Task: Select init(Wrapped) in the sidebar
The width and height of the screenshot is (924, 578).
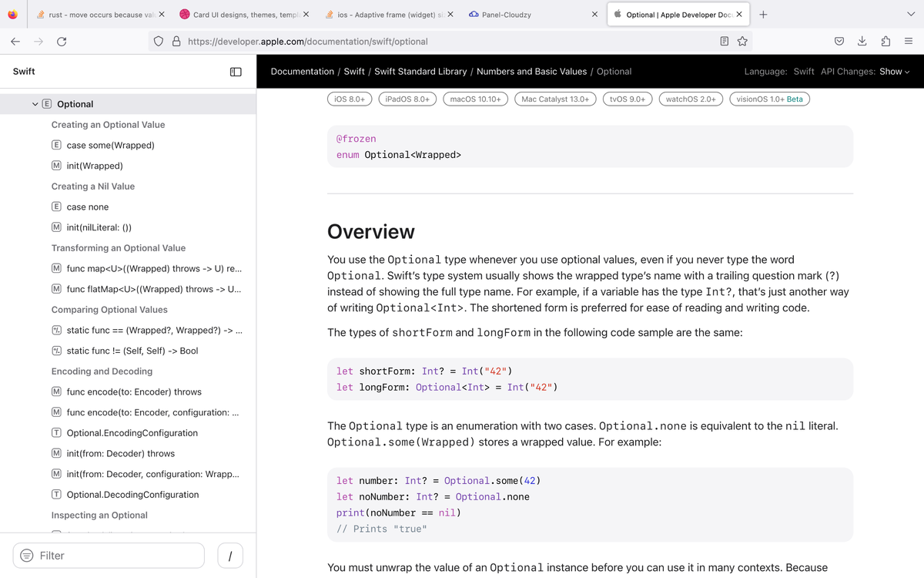Action: click(95, 165)
